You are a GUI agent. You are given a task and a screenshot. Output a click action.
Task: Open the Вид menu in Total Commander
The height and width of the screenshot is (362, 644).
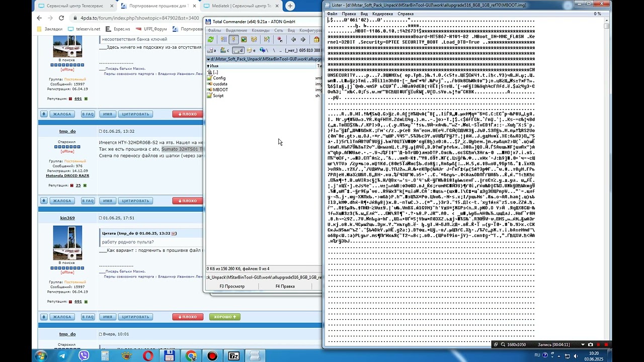291,30
